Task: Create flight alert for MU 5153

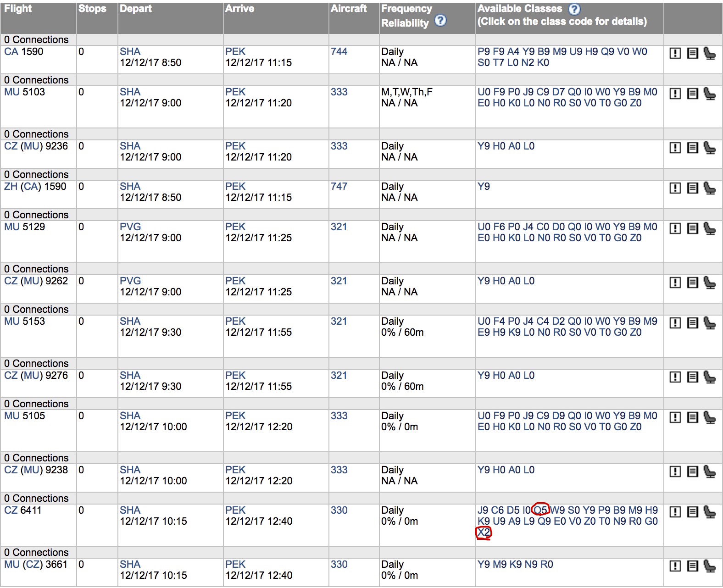Action: (x=675, y=323)
